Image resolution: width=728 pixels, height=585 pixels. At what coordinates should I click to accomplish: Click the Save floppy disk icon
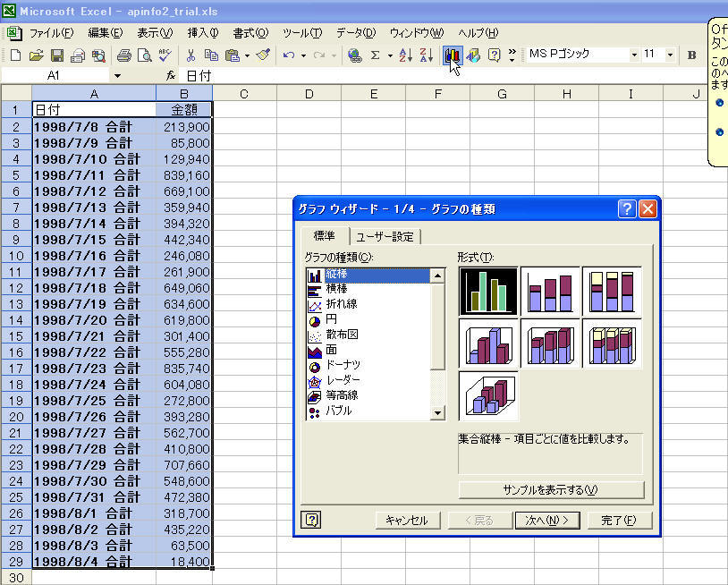click(x=57, y=55)
